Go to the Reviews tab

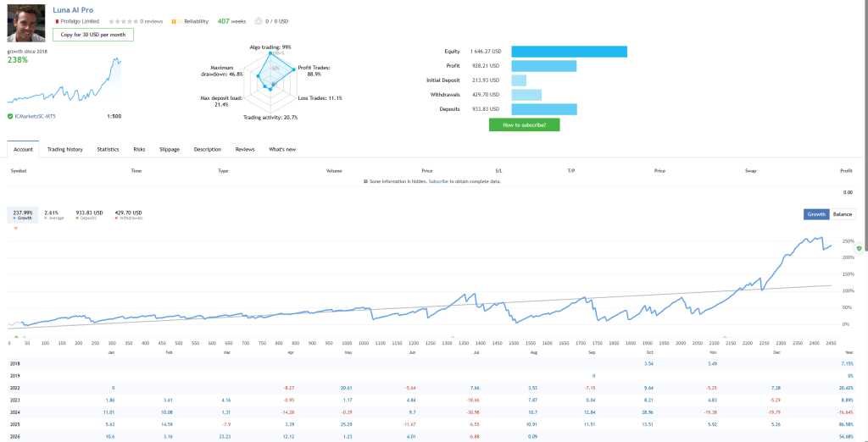point(245,149)
